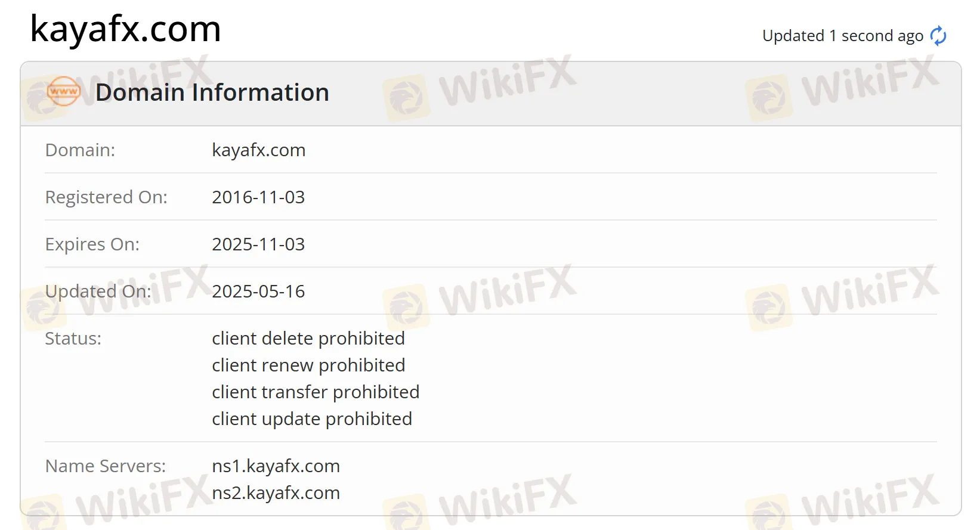The height and width of the screenshot is (530, 980).
Task: Click the Domain Information header text
Action: [212, 92]
